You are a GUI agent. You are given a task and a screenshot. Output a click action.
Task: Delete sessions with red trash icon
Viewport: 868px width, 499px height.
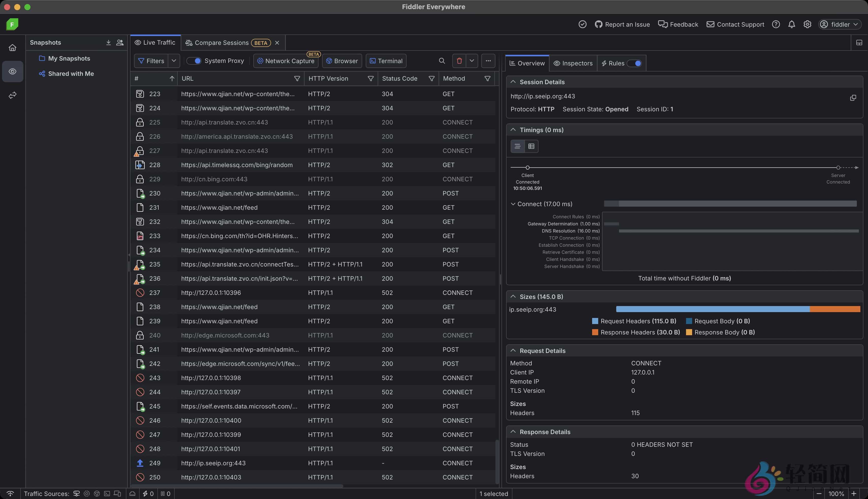(459, 61)
